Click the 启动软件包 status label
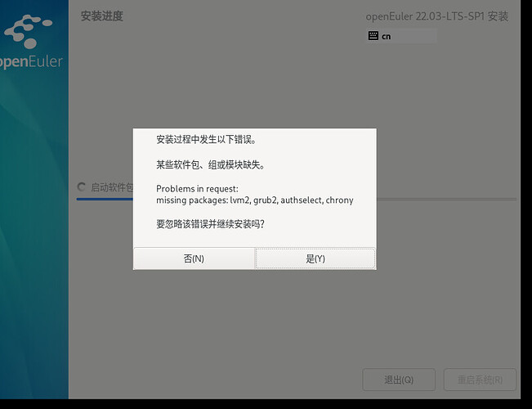532x409 pixels. pyautogui.click(x=111, y=187)
